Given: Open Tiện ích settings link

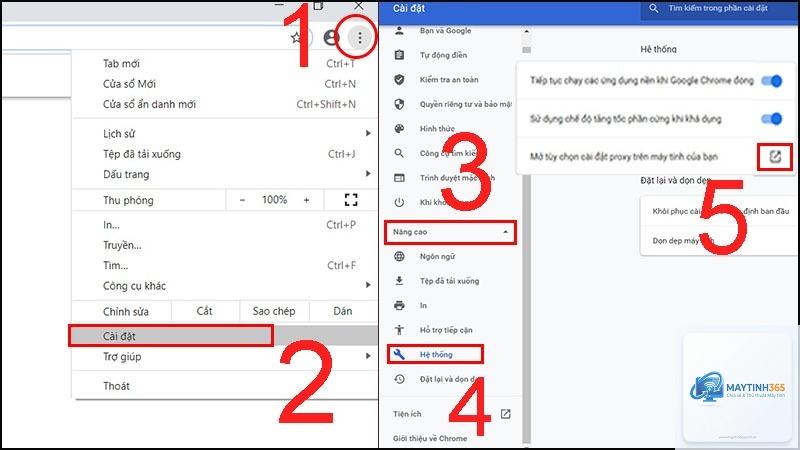Looking at the screenshot, I should tap(407, 414).
